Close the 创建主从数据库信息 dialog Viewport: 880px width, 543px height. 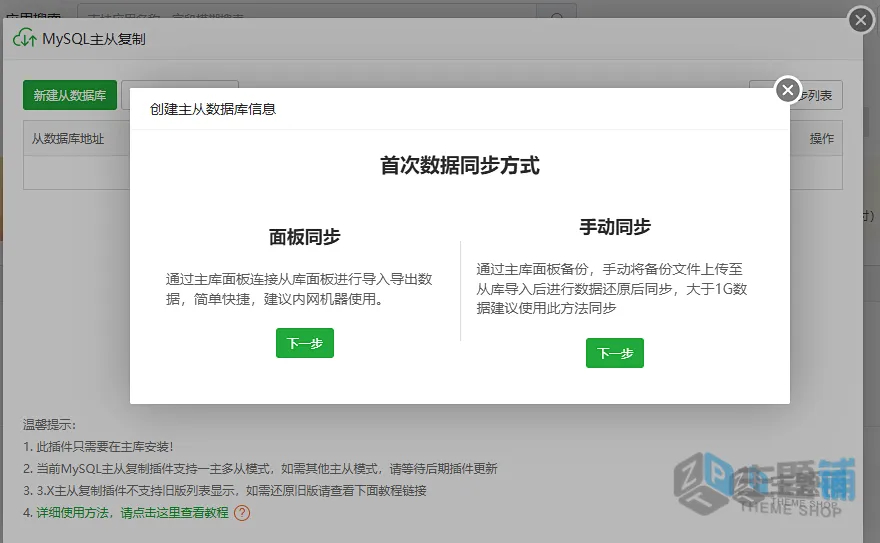tap(787, 90)
